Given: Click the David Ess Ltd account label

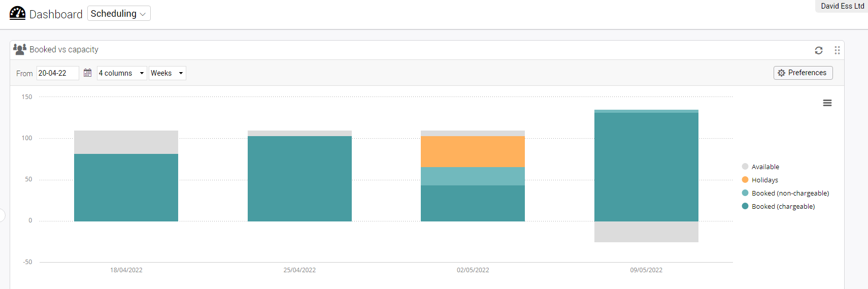Looking at the screenshot, I should coord(842,6).
